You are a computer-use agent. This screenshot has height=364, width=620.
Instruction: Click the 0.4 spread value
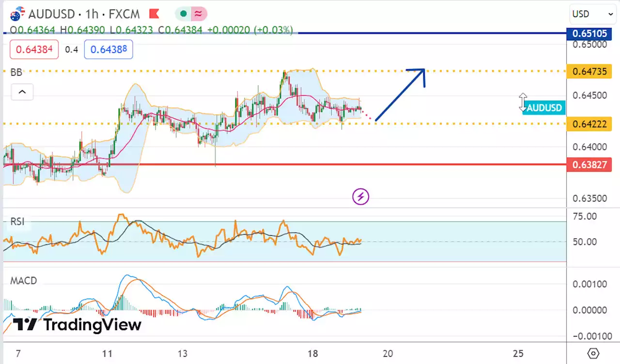71,50
